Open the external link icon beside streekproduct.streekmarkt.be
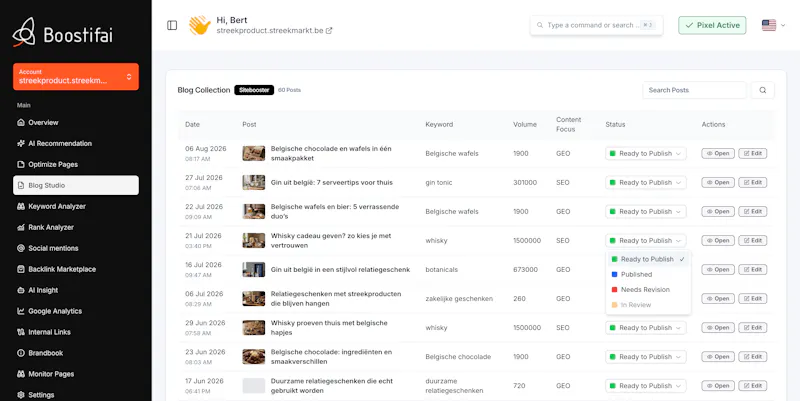 (329, 31)
